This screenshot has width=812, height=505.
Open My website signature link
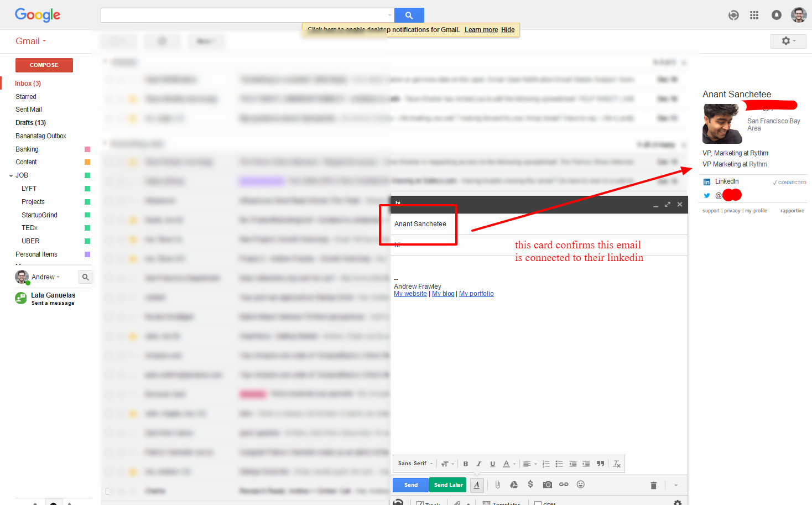tap(410, 294)
